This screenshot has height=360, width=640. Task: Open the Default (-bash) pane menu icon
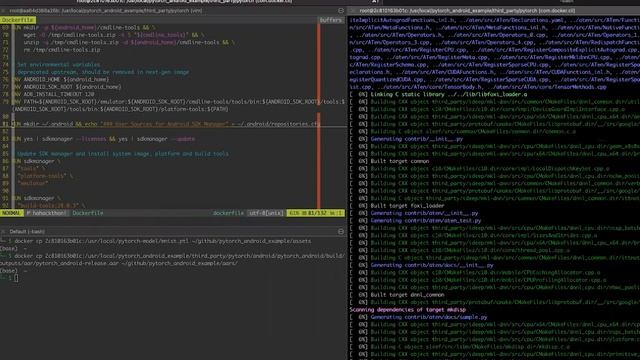point(341,231)
